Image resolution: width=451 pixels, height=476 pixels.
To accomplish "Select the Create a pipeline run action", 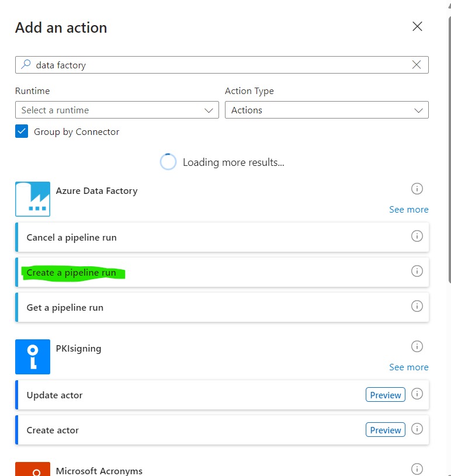I will click(x=222, y=272).
